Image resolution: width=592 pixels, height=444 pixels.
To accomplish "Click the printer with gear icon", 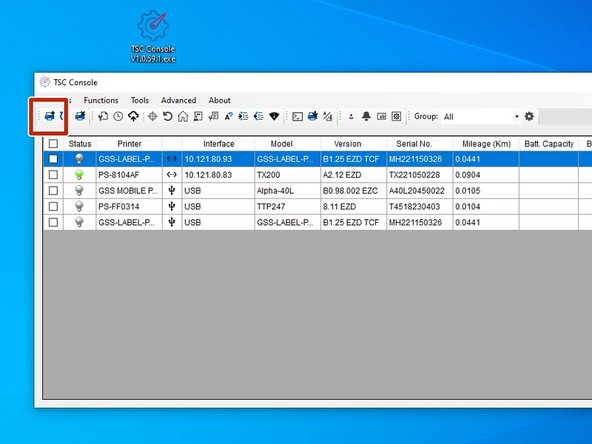I will tap(313, 116).
